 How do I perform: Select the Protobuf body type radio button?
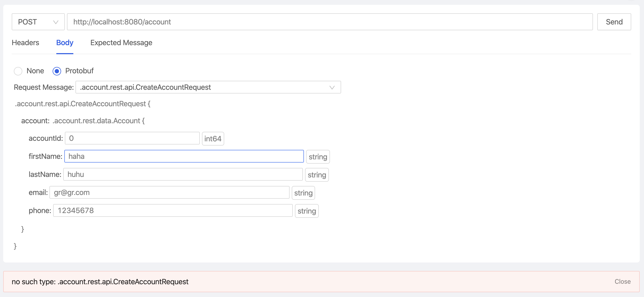(x=57, y=71)
